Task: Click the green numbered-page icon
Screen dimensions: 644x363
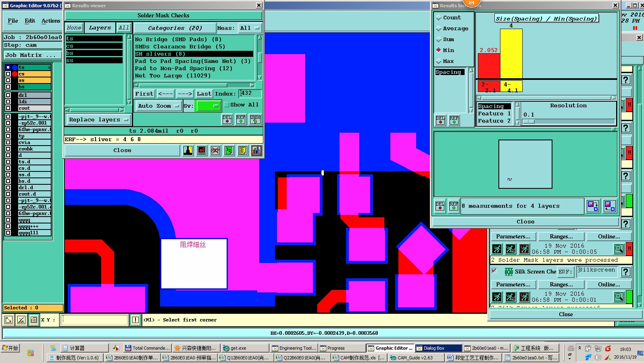Action: pyautogui.click(x=229, y=150)
